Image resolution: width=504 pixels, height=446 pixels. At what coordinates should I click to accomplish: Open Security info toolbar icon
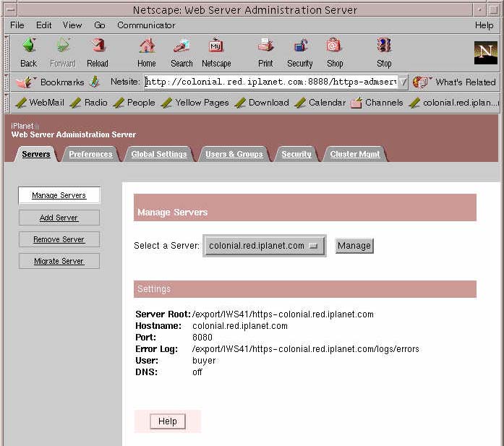300,52
